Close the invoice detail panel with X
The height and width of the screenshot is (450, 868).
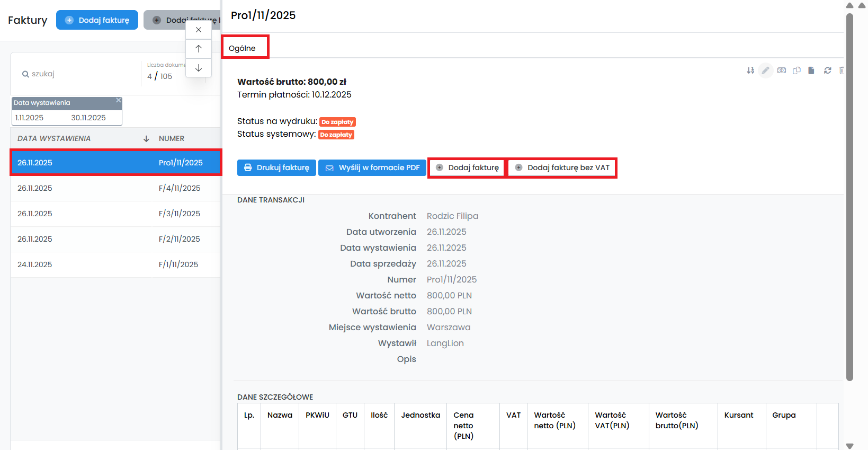199,30
